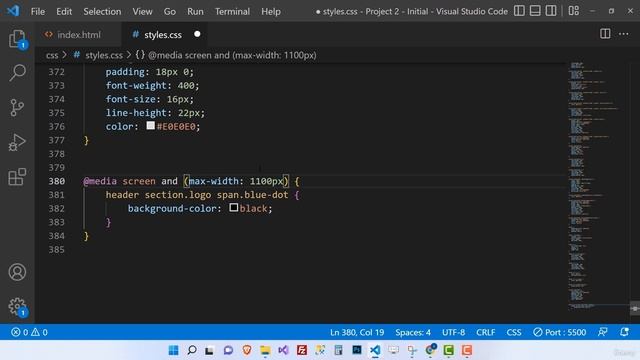Image resolution: width=640 pixels, height=360 pixels.
Task: Toggle Secondary Side Bar layout icon
Action: pos(551,11)
